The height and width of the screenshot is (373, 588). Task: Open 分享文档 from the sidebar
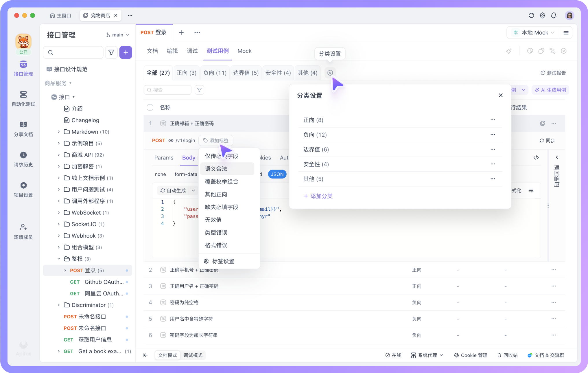[23, 129]
